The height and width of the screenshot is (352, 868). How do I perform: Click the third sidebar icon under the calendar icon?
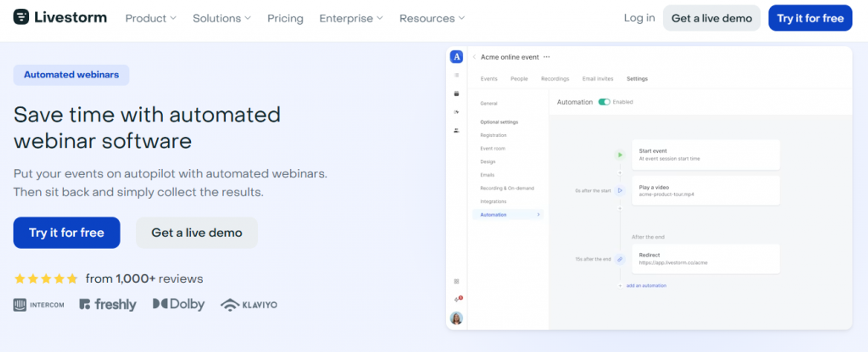pyautogui.click(x=457, y=112)
